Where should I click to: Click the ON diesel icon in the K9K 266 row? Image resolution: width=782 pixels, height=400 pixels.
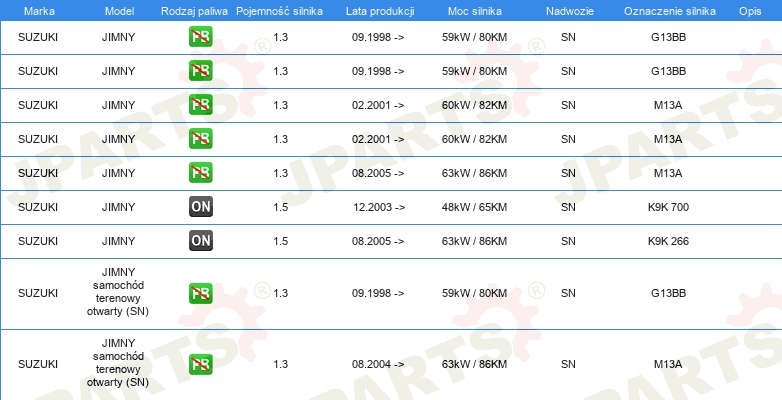click(x=201, y=240)
